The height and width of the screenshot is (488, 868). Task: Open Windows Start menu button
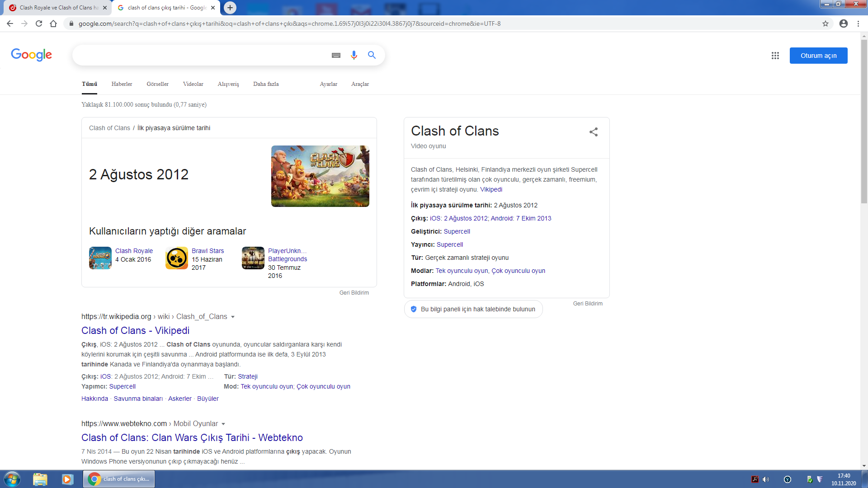pyautogui.click(x=12, y=479)
